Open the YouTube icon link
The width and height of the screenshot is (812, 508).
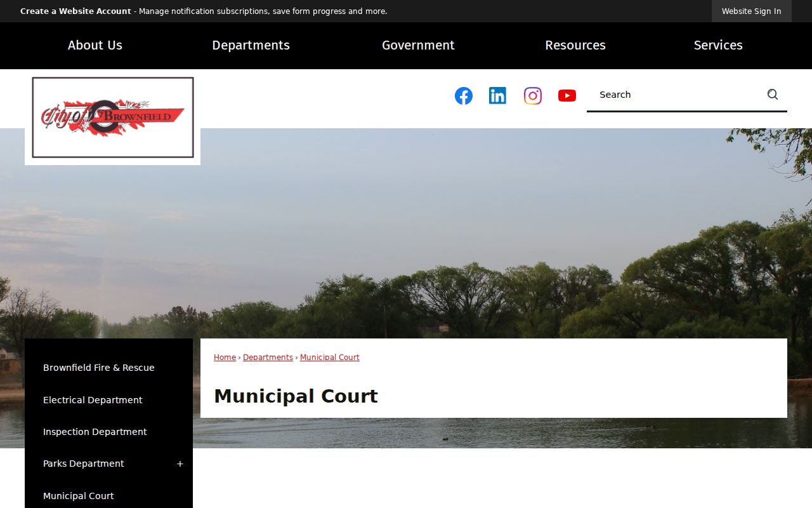pyautogui.click(x=567, y=96)
